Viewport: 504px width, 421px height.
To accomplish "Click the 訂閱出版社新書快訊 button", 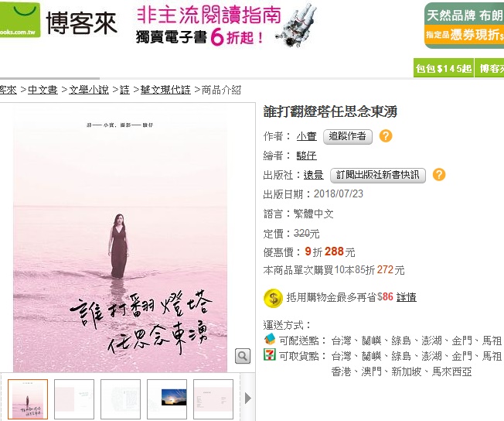I will [x=378, y=176].
